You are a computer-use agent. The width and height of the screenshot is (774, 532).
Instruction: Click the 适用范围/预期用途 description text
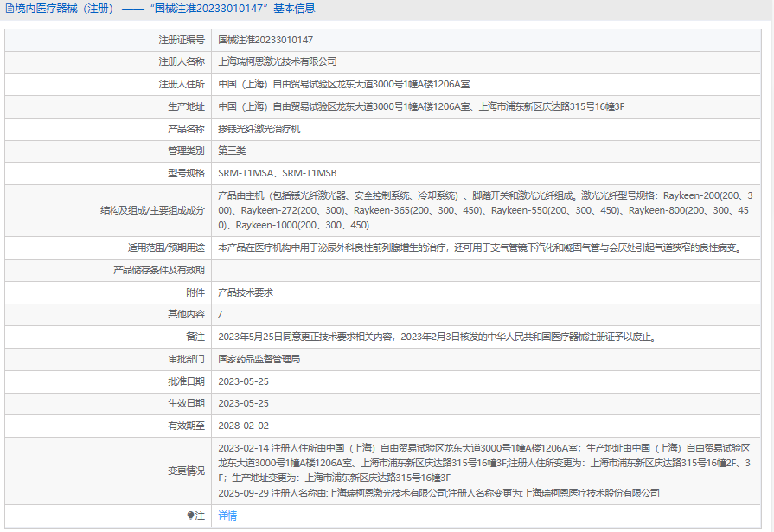pyautogui.click(x=480, y=248)
